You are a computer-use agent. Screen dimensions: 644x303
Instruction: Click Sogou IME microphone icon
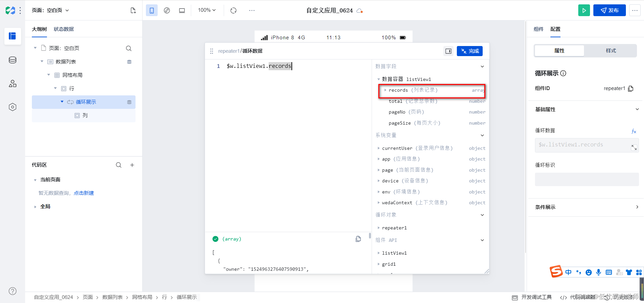click(599, 272)
